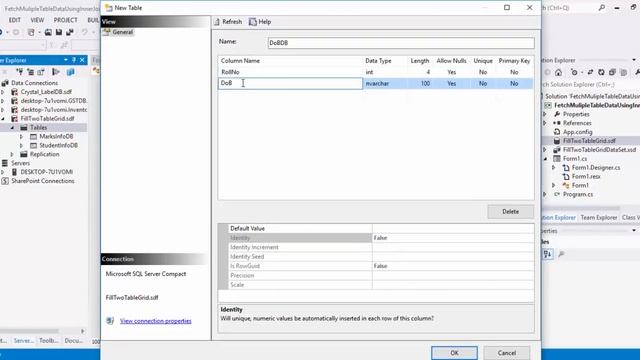
Task: Click Collapse All icon in Solution Explorer
Action: [x=612, y=72]
